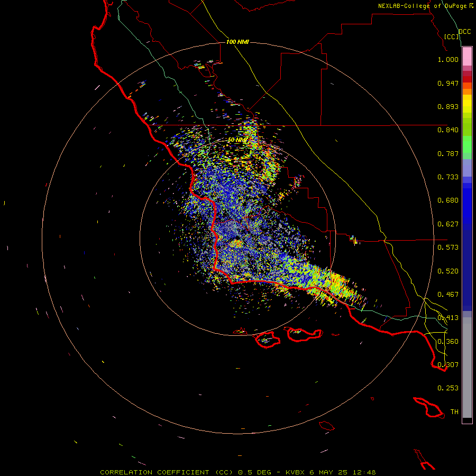Click the DCC label above the color scale
This screenshot has width=476, height=476.
(x=464, y=32)
